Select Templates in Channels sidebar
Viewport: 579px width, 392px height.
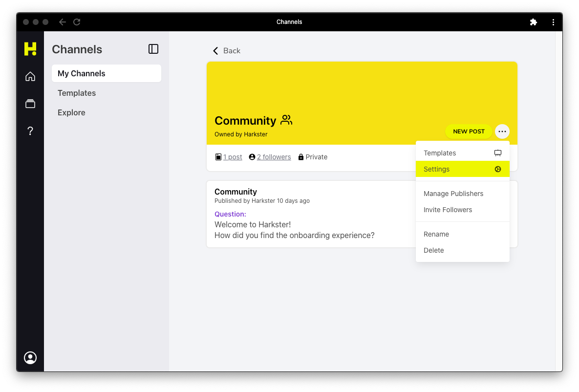point(107,93)
